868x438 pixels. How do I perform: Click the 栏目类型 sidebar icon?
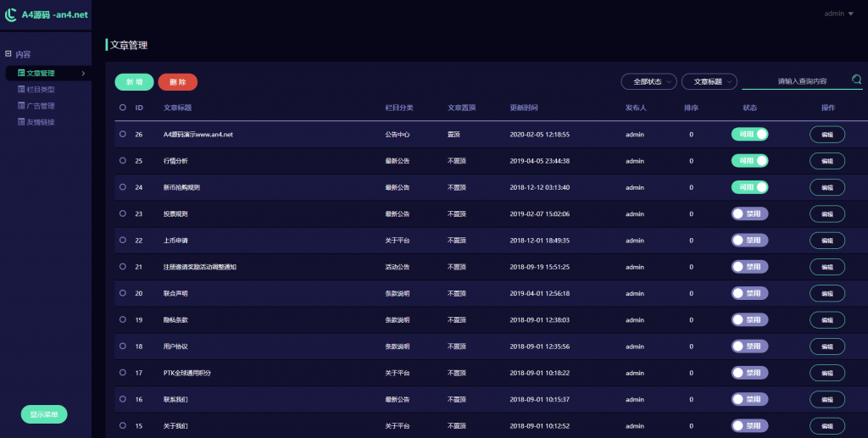click(x=21, y=90)
